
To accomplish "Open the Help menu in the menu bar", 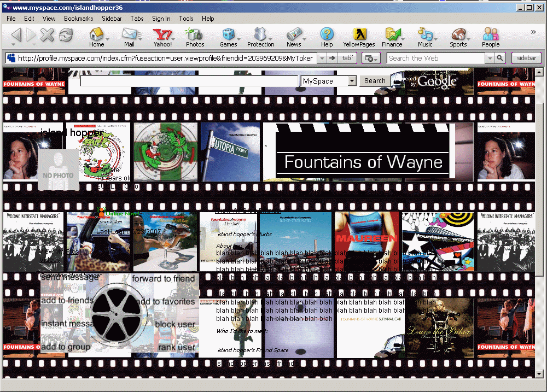I will click(208, 19).
